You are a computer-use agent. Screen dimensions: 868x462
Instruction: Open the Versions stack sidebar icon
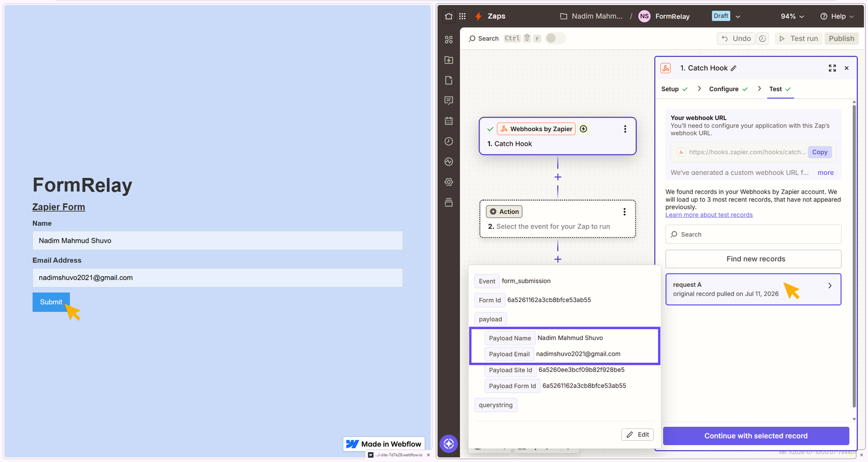click(449, 202)
